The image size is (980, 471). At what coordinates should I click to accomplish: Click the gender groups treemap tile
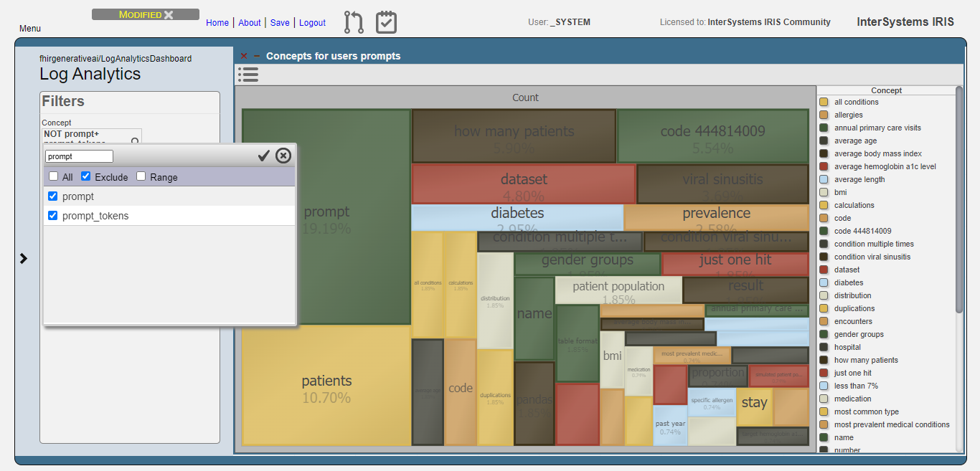587,264
